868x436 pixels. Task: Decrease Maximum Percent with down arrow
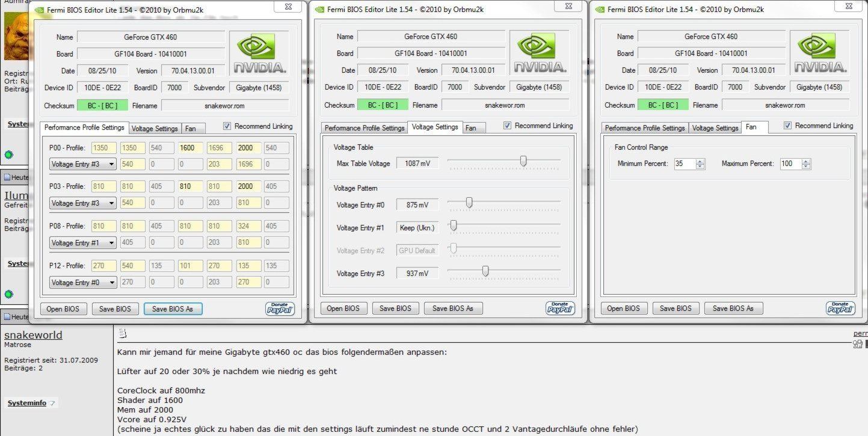(806, 167)
